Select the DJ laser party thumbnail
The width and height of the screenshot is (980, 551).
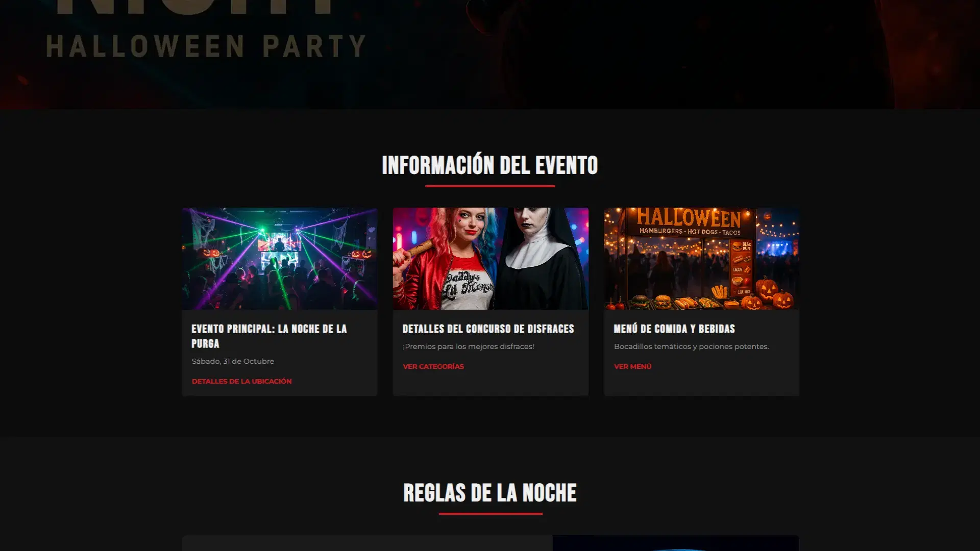coord(279,258)
